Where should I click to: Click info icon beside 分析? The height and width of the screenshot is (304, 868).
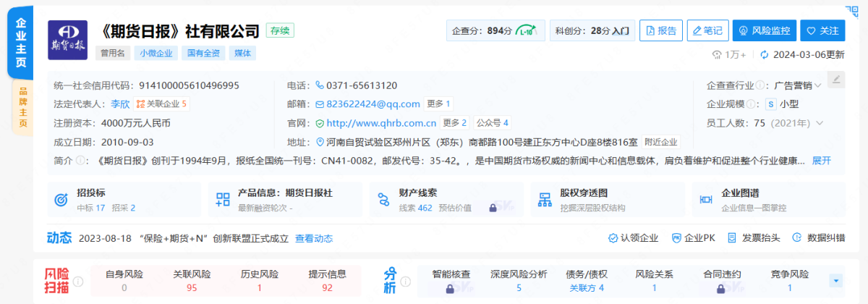(405, 282)
